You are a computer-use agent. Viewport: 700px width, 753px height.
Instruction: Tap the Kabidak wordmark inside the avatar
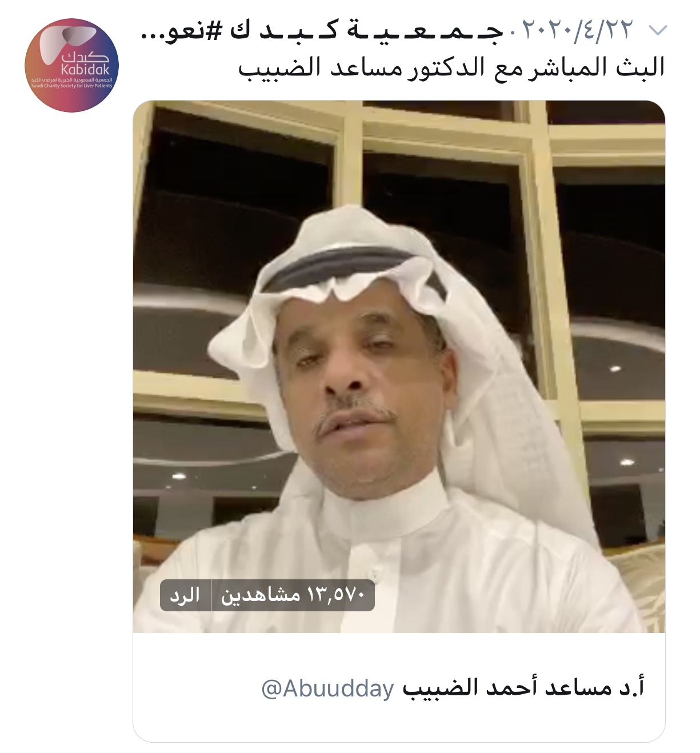click(x=85, y=70)
